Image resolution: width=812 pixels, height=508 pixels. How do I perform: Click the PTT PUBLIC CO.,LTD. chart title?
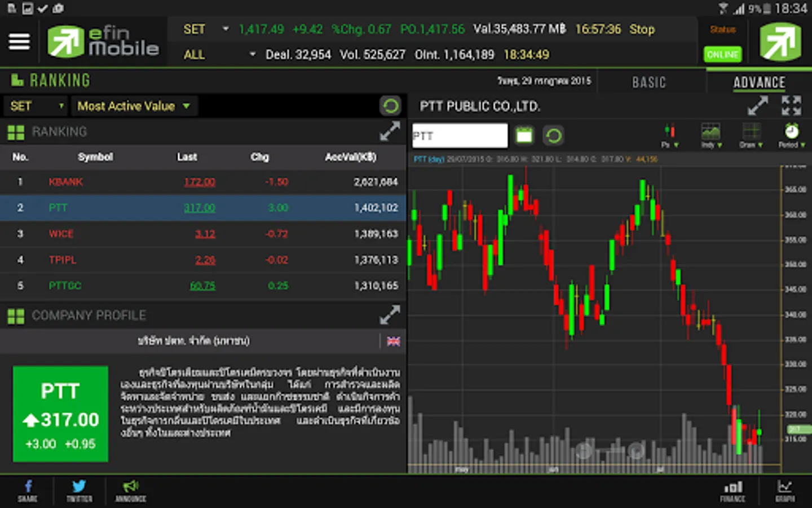(x=480, y=106)
